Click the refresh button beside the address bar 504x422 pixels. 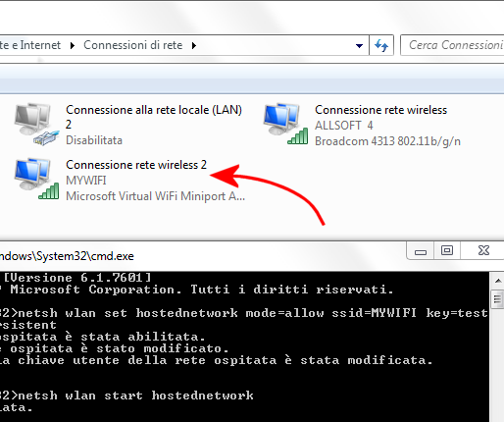[381, 45]
